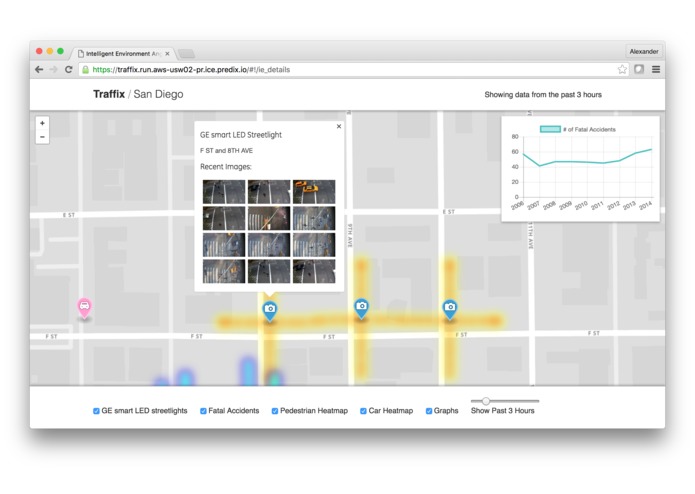Open the yellow taxi thumbnail in the top row
This screenshot has width=695, height=494.
(x=314, y=192)
